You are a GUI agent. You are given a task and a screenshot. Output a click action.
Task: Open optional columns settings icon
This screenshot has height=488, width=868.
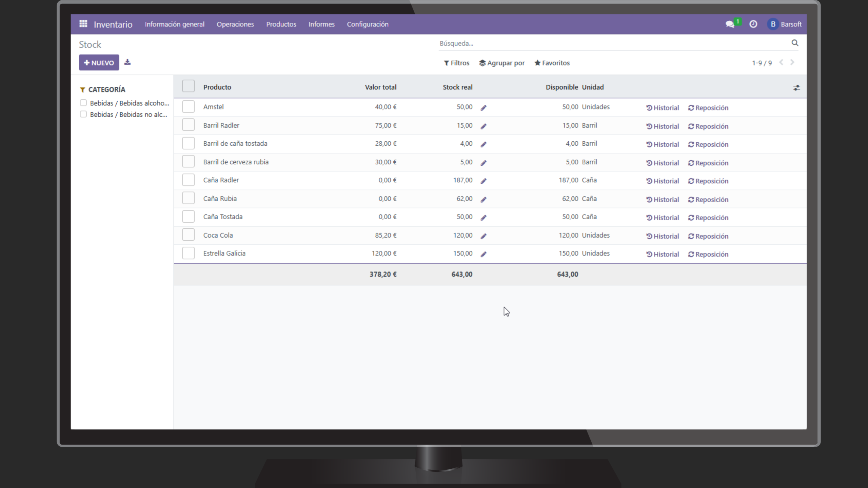click(x=796, y=88)
